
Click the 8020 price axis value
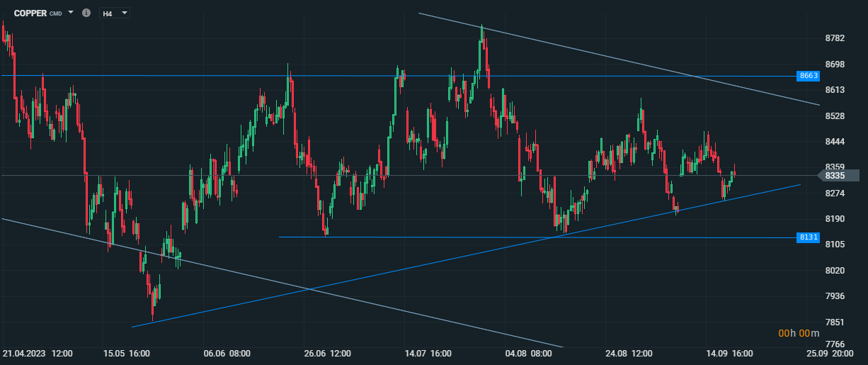pyautogui.click(x=835, y=270)
